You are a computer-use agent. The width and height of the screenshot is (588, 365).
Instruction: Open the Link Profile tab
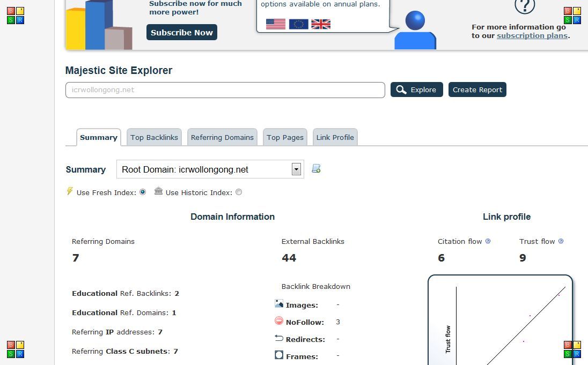[335, 137]
